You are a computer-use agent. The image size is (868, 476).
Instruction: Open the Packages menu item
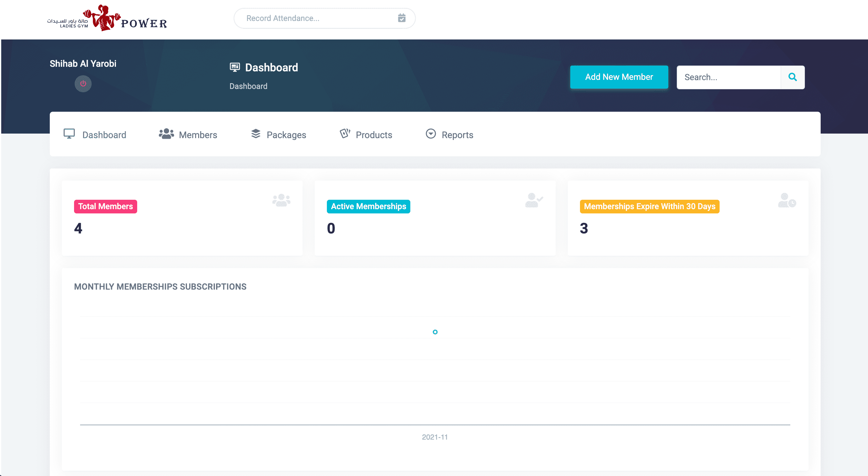pos(278,134)
